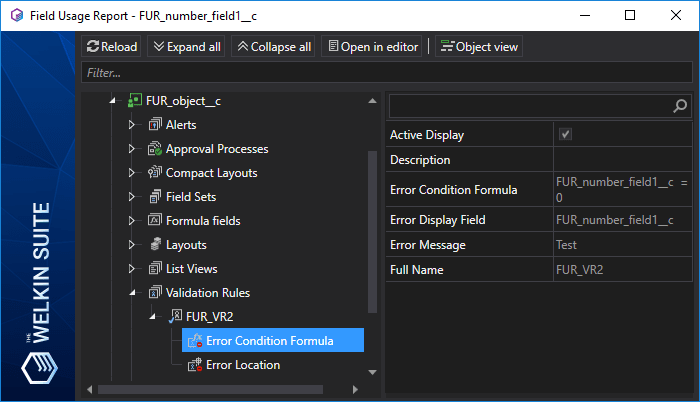The image size is (700, 402).
Task: Select the Validation Rules tree row
Action: click(208, 293)
